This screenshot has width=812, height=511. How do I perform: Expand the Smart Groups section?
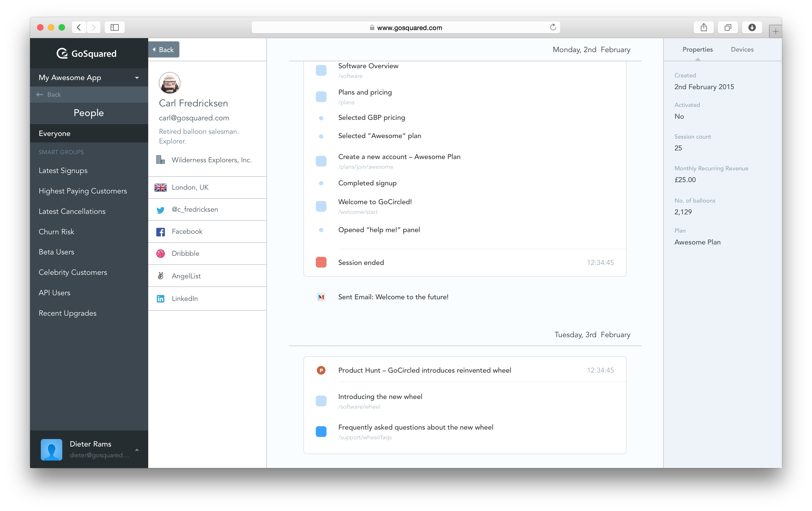pos(61,151)
